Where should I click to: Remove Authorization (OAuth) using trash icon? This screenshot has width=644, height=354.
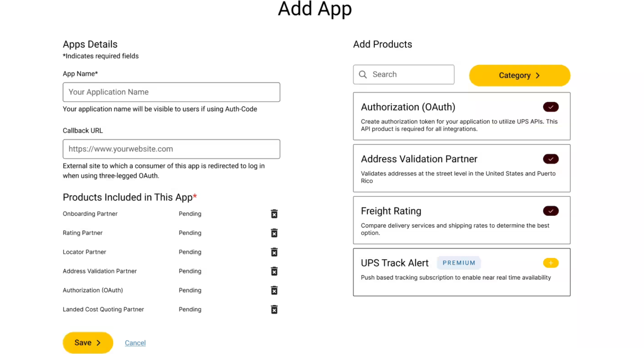[x=274, y=290]
